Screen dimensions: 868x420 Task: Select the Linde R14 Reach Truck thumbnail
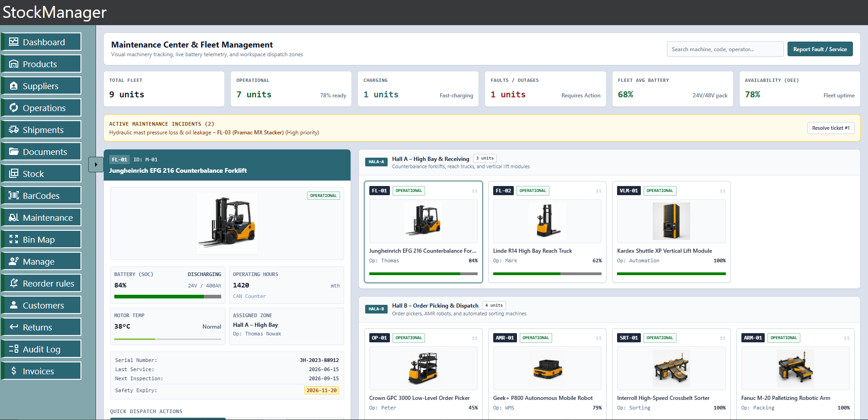coord(547,221)
